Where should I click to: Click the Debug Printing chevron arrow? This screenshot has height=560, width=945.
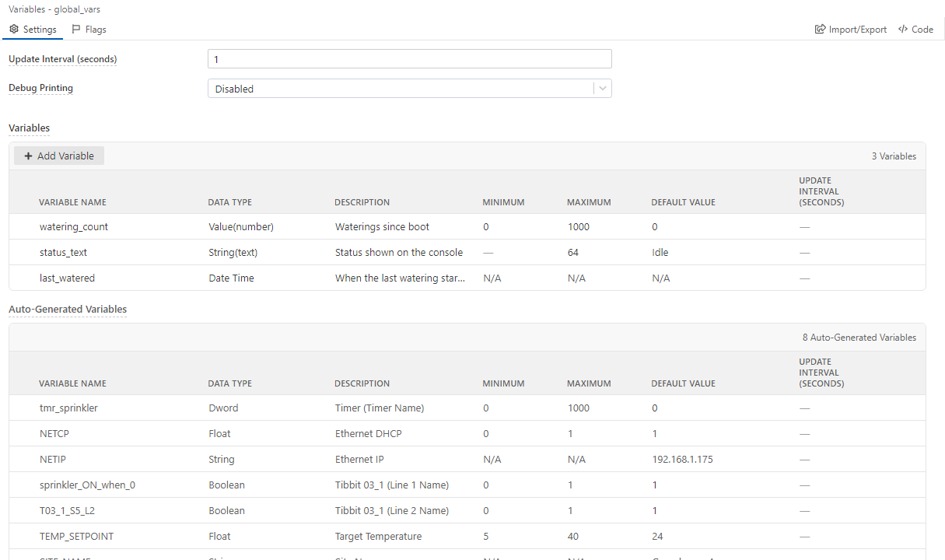[603, 89]
